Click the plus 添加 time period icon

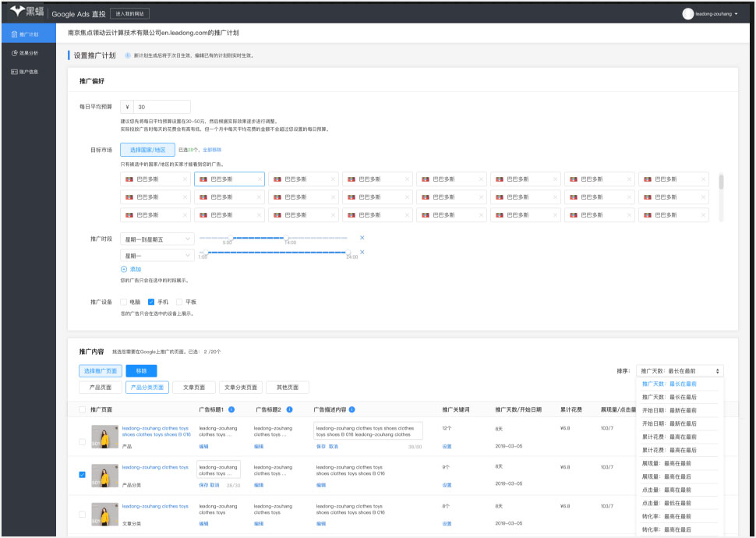coord(124,269)
